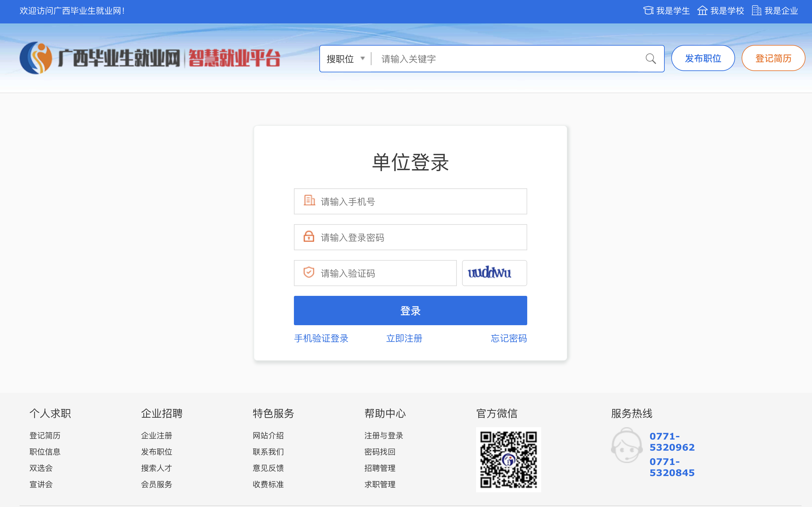Click the customer service headset icon
Viewport: 812px width, 507px height.
click(x=626, y=445)
